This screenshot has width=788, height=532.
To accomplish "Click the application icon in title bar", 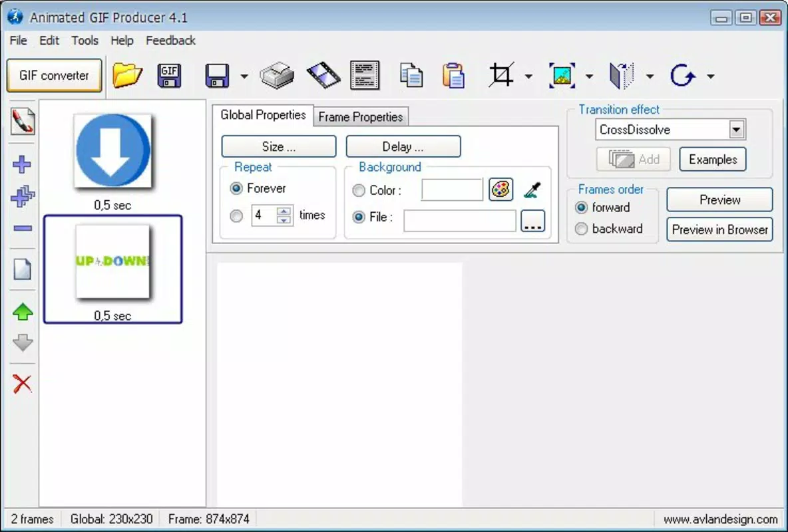I will pyautogui.click(x=15, y=17).
